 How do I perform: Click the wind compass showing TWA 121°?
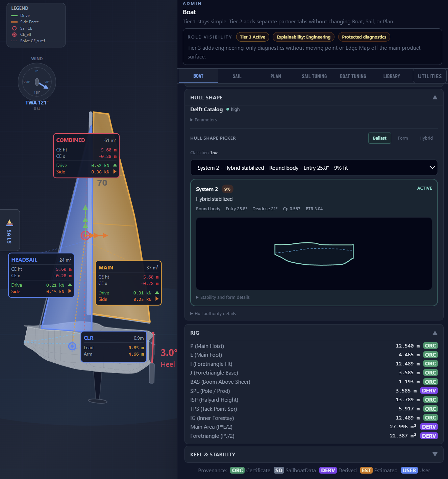point(36,82)
